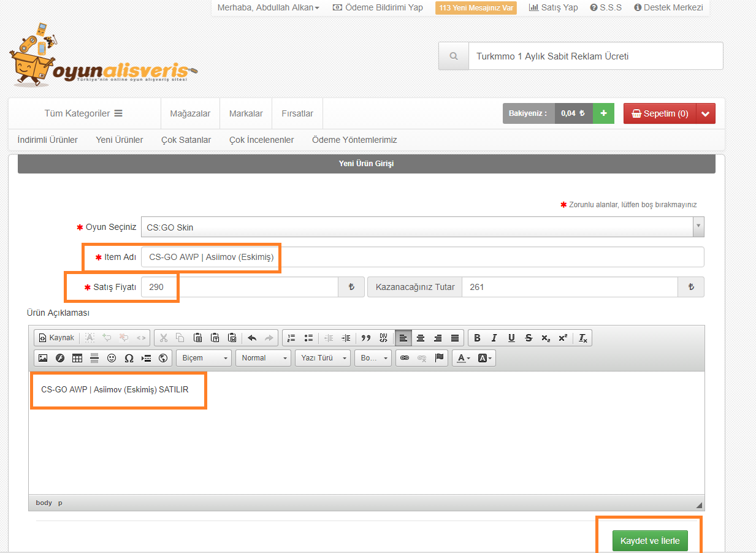Insert a horizontal line
Screen dimensions: 756x553
coord(94,357)
